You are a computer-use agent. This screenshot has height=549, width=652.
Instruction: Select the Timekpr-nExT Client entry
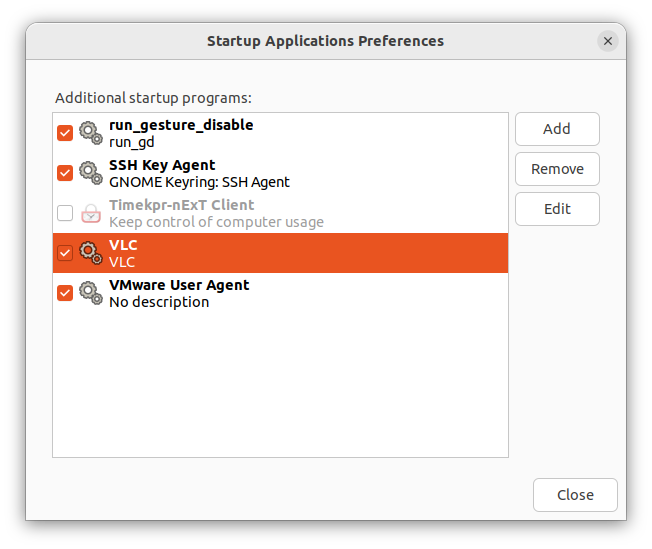[280, 213]
